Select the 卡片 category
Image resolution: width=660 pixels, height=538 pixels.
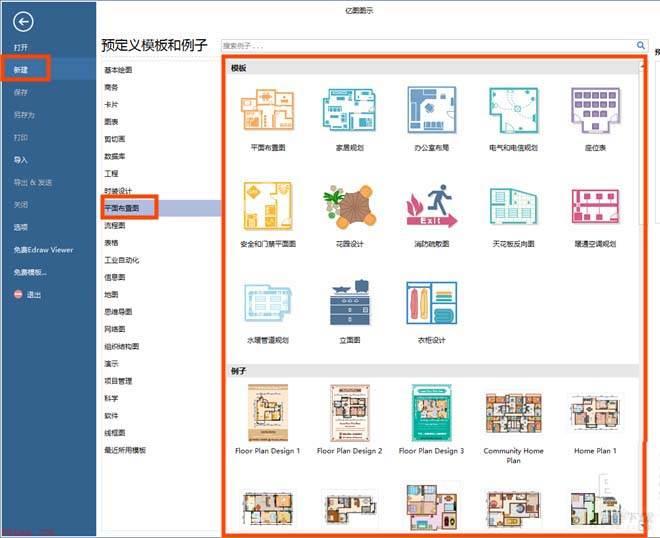[x=112, y=104]
